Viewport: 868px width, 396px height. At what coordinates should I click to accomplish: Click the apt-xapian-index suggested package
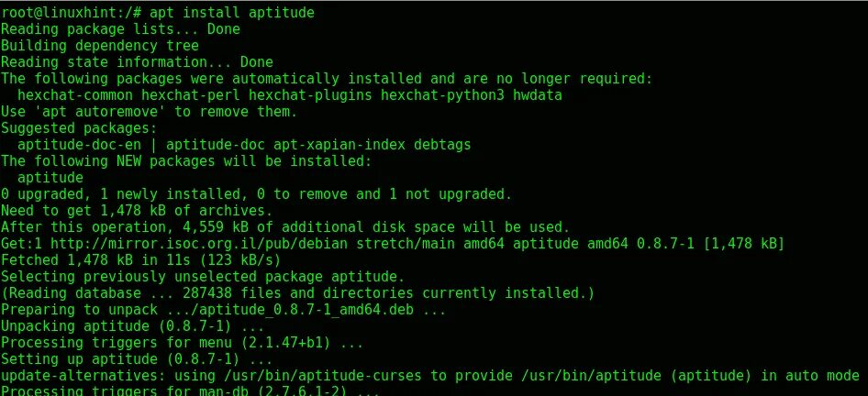[339, 145]
